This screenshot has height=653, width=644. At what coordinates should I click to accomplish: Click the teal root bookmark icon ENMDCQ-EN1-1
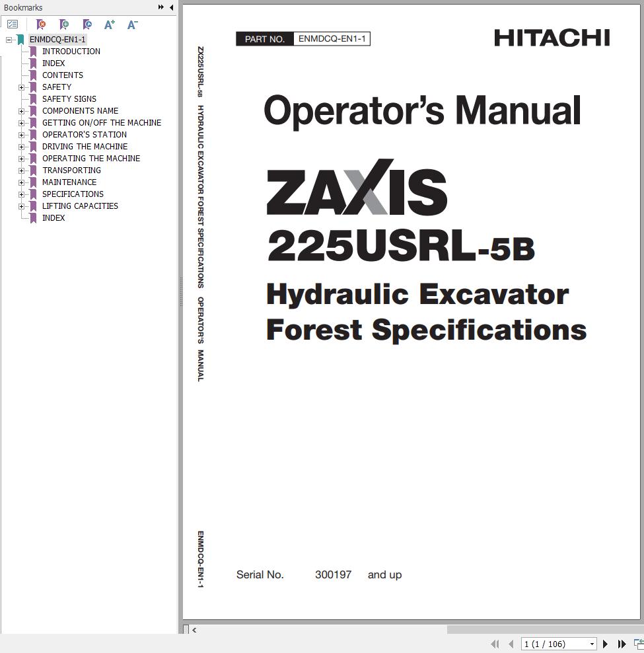[20, 40]
